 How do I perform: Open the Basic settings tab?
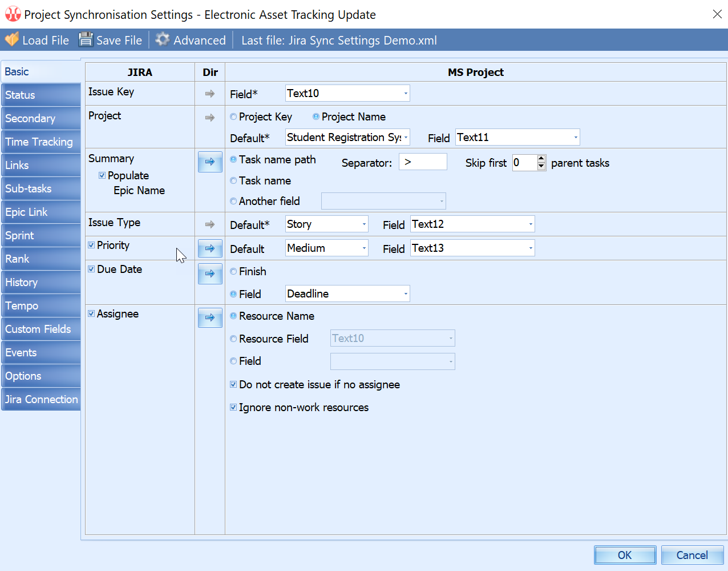pyautogui.click(x=41, y=72)
